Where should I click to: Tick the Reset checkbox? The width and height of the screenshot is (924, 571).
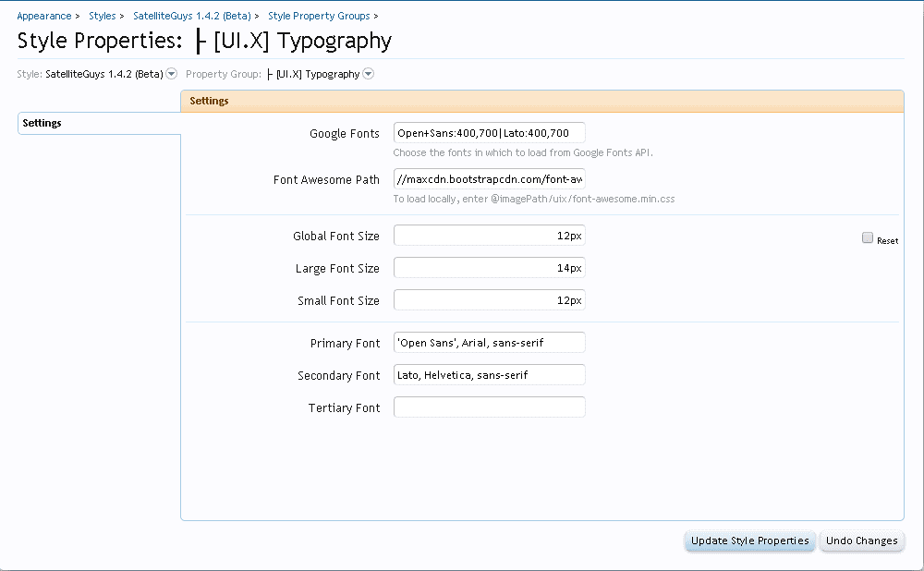(868, 238)
